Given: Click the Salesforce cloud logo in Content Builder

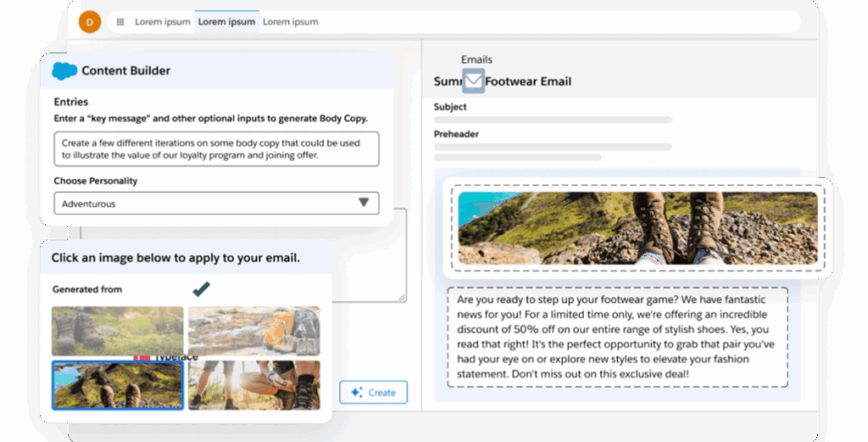Looking at the screenshot, I should pos(64,71).
